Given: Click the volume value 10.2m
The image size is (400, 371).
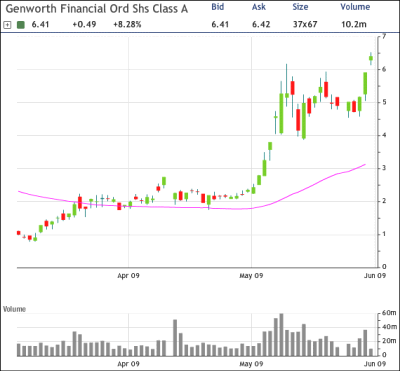Looking at the screenshot, I should pos(355,25).
